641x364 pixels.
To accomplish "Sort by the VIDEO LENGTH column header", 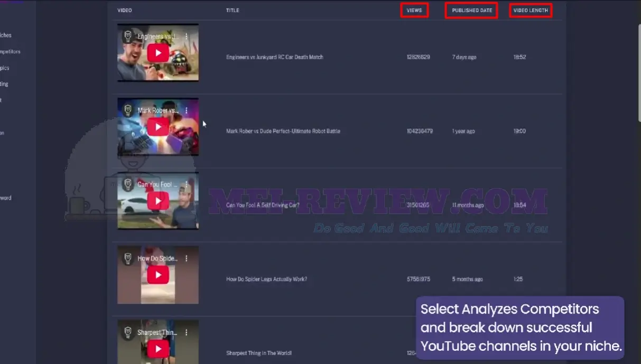I will [x=531, y=11].
